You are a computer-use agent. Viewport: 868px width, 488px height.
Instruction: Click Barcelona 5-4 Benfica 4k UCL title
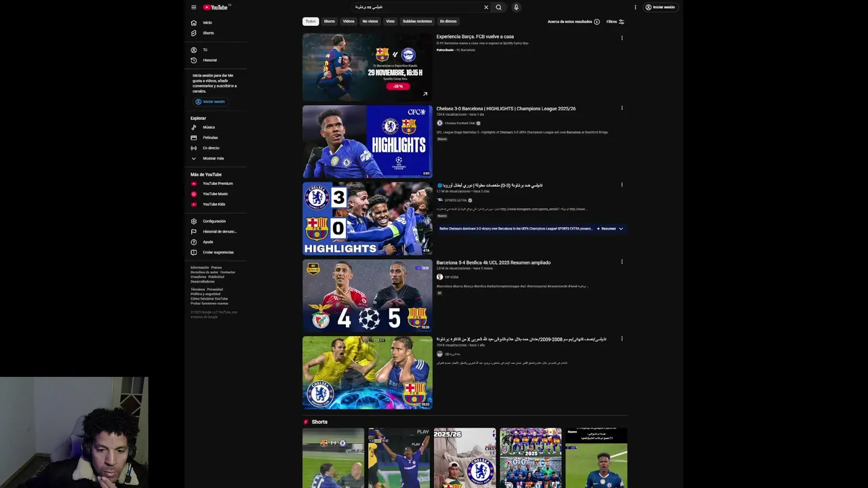493,262
